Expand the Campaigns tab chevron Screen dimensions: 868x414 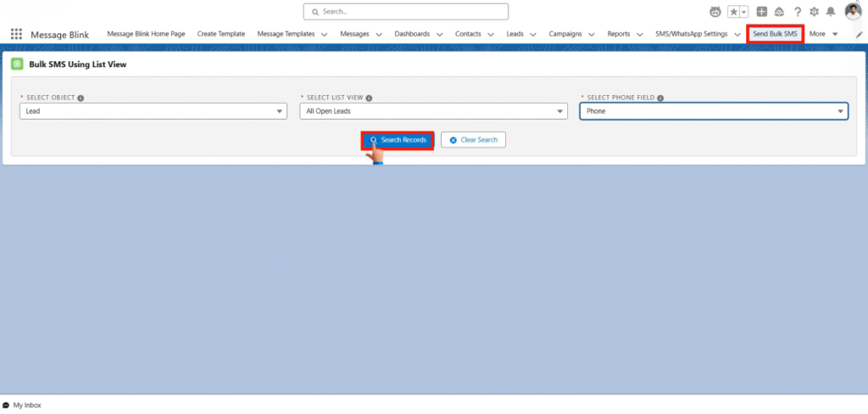coord(591,35)
